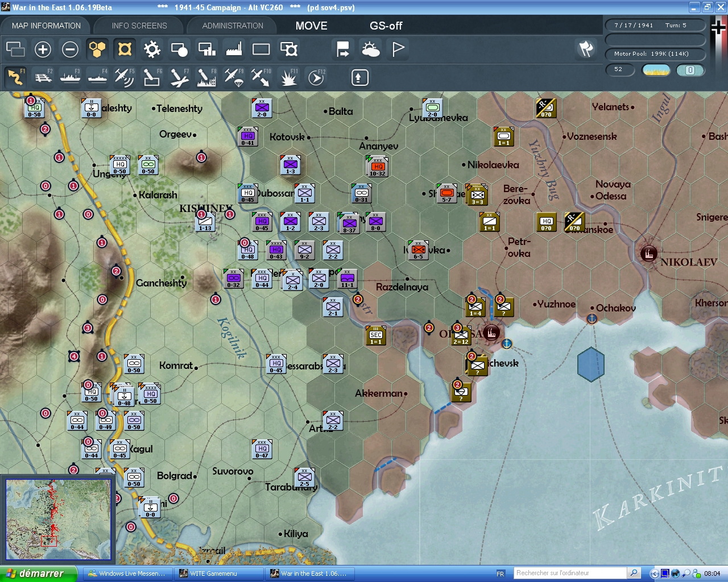Toggle the highlighted orange unit frame button
Viewport: 728px width, 582px height.
coord(125,49)
